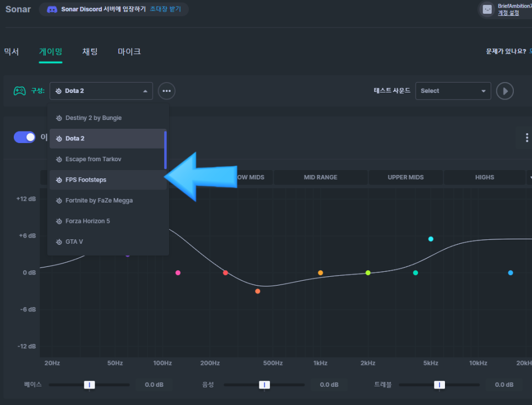Click the icon beside GTA V
532x405 pixels.
[59, 242]
